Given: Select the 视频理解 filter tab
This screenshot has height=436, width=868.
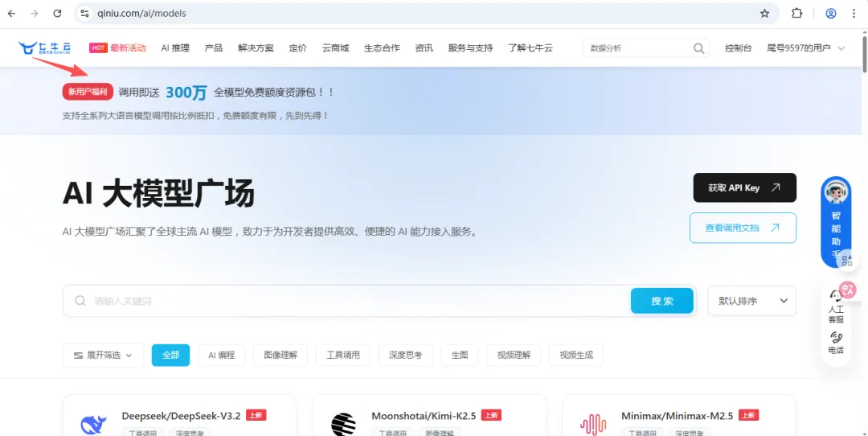Looking at the screenshot, I should (514, 355).
